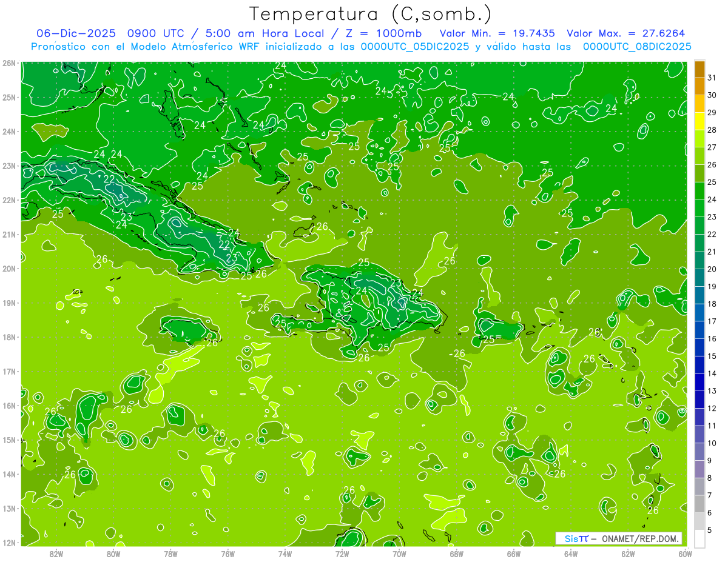Click the '70W' longitude axis label
The image size is (728, 562).
tap(399, 554)
